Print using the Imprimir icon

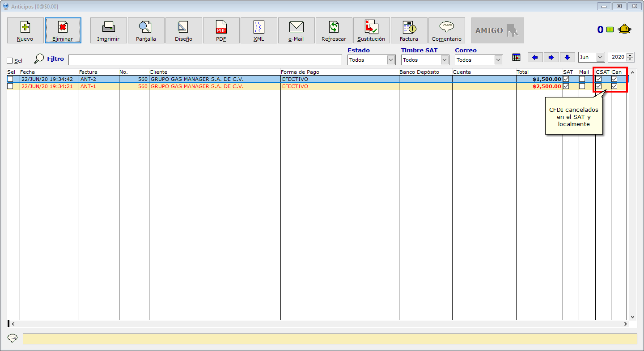[x=108, y=27]
